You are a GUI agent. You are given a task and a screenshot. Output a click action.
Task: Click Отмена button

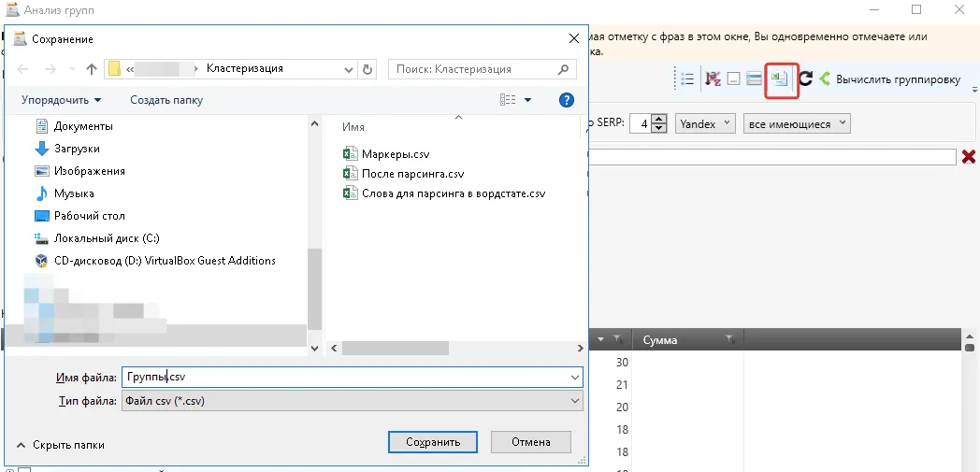click(530, 442)
